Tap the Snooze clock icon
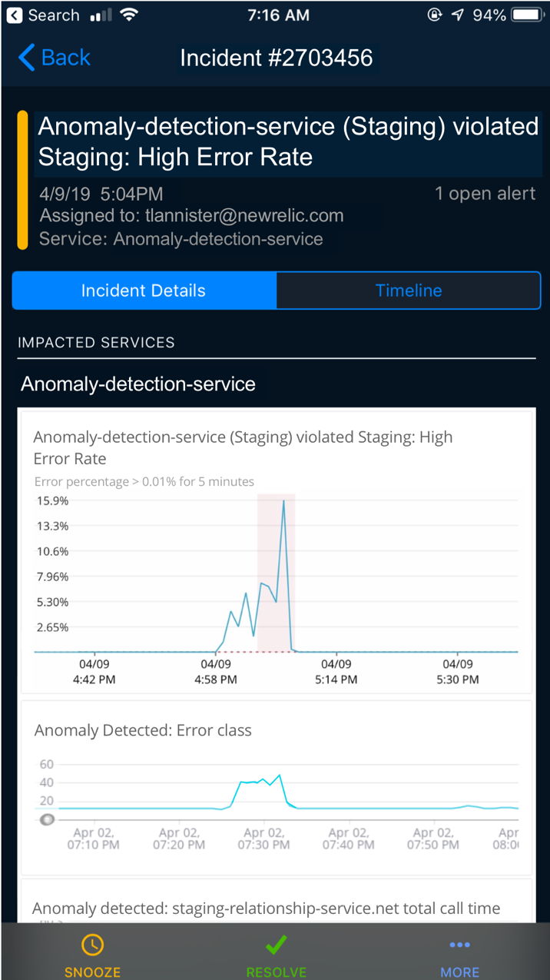Viewport: 550px width, 980px height. [x=92, y=945]
